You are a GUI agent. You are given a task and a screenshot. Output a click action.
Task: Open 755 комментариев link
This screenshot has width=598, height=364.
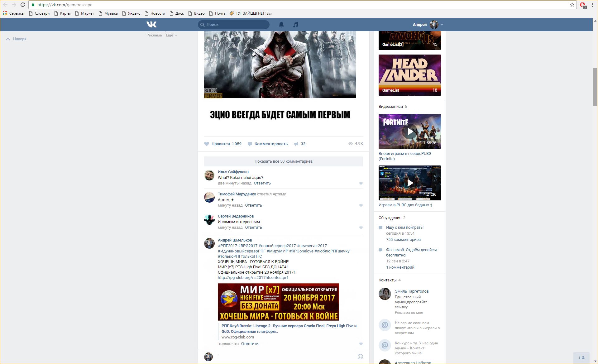pos(403,239)
